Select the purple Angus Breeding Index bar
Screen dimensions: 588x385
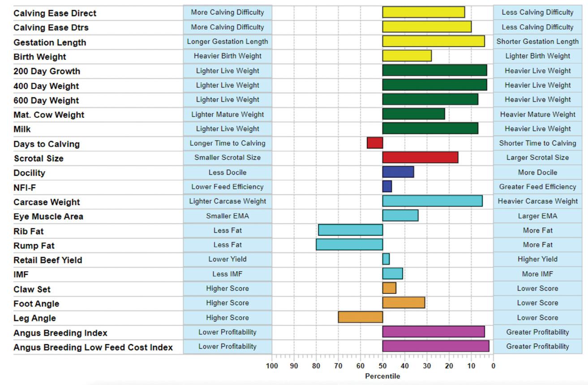(x=433, y=332)
